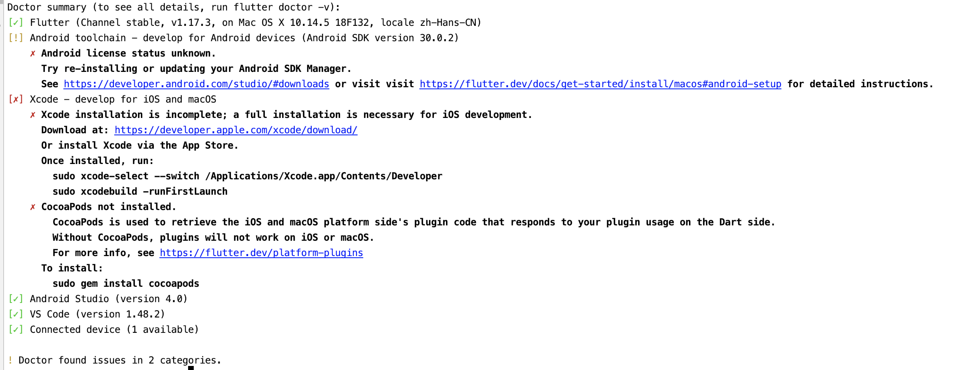The width and height of the screenshot is (980, 370).
Task: Open the flutter.dev macos android-setup link
Action: [600, 84]
